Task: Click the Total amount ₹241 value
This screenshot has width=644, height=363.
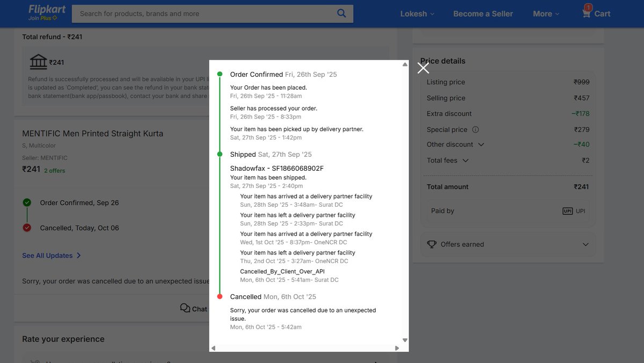Action: pos(581,187)
